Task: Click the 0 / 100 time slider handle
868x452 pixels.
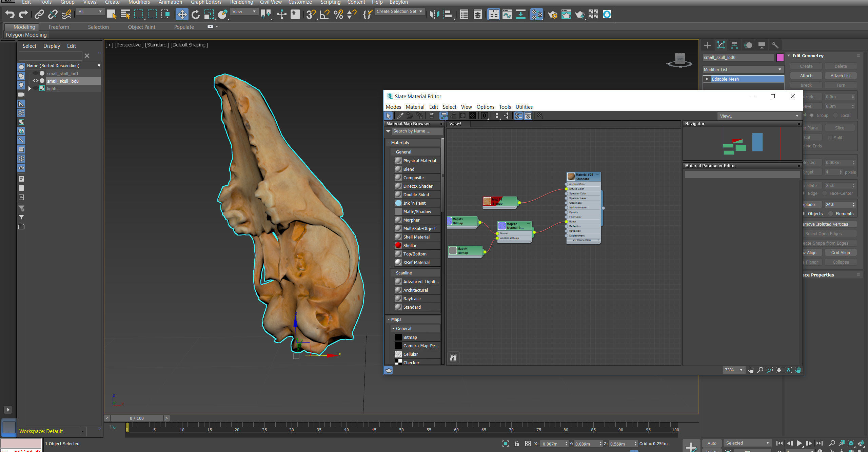Action: tap(137, 418)
